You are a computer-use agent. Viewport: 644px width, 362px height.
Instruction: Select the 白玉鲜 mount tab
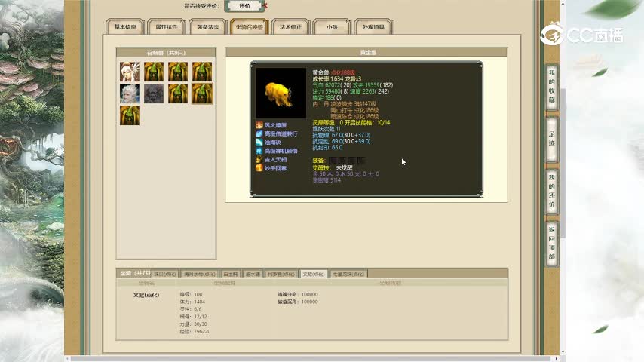pyautogui.click(x=231, y=274)
